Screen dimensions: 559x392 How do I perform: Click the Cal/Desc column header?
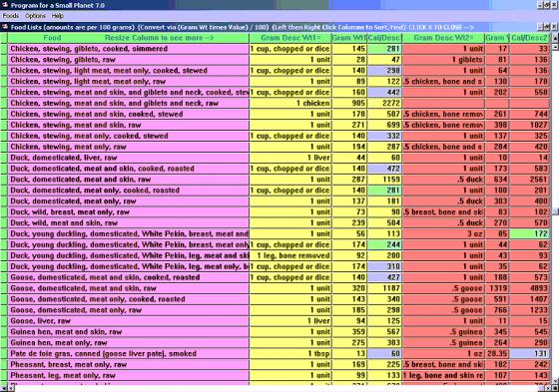click(384, 38)
